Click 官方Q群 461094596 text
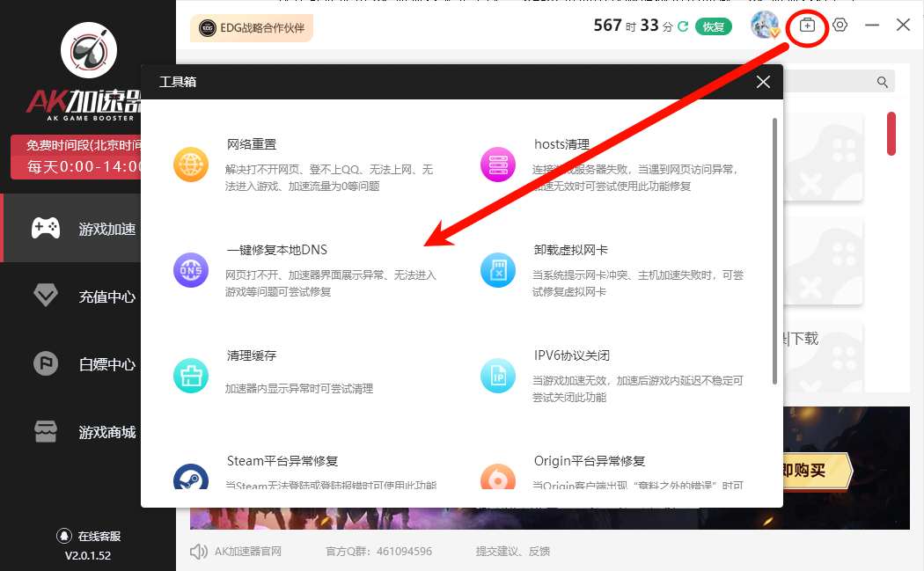Screen dimensions: 924x571 [x=379, y=552]
